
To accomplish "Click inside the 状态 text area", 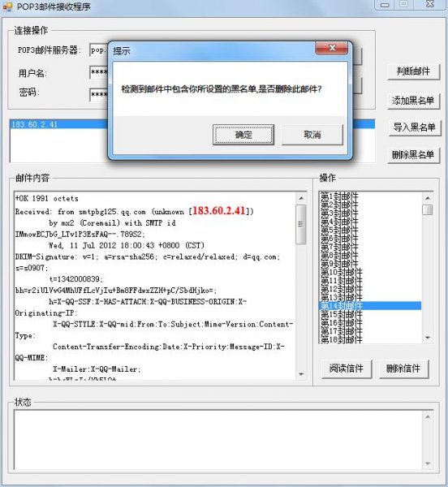I will tap(218, 440).
